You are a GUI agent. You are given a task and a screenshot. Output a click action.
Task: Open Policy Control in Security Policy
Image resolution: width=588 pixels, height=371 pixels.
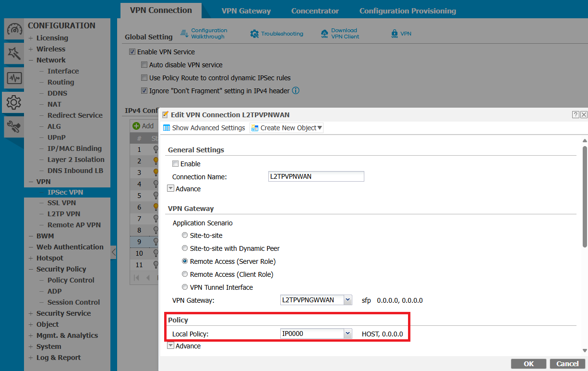coord(71,280)
